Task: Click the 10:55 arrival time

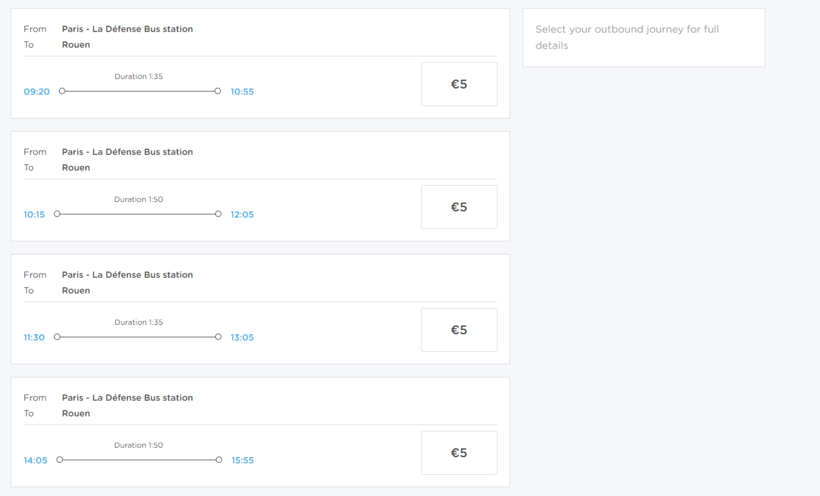Action: coord(242,92)
